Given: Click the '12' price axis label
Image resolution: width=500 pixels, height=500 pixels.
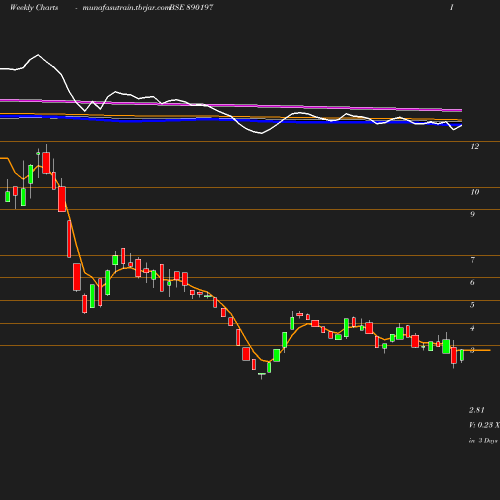Looking at the screenshot, I should coord(475,146).
